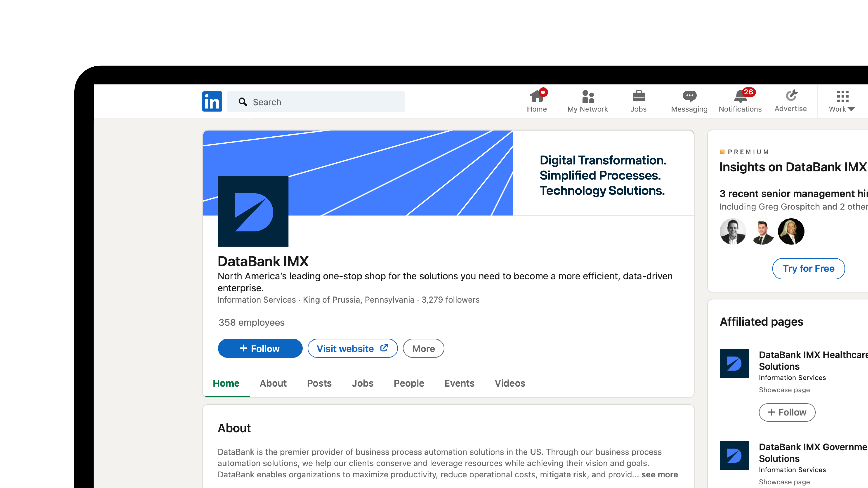This screenshot has height=488, width=868.
Task: Click the 'DataBank IMX' company name heading
Action: tap(263, 261)
